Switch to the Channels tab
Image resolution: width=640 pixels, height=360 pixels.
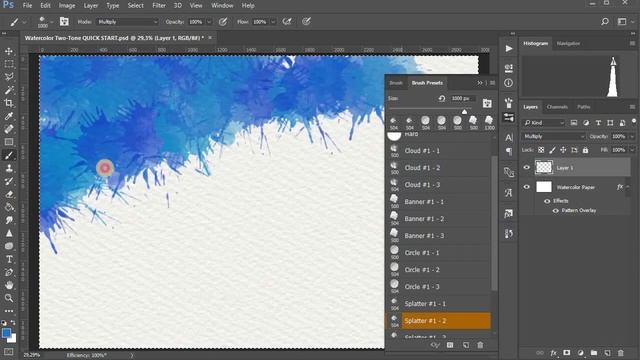pyautogui.click(x=557, y=107)
